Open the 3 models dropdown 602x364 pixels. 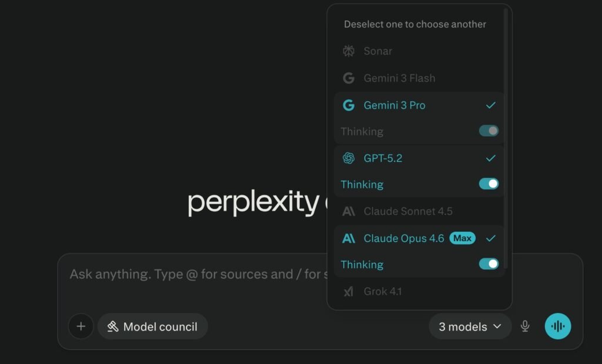coord(470,326)
